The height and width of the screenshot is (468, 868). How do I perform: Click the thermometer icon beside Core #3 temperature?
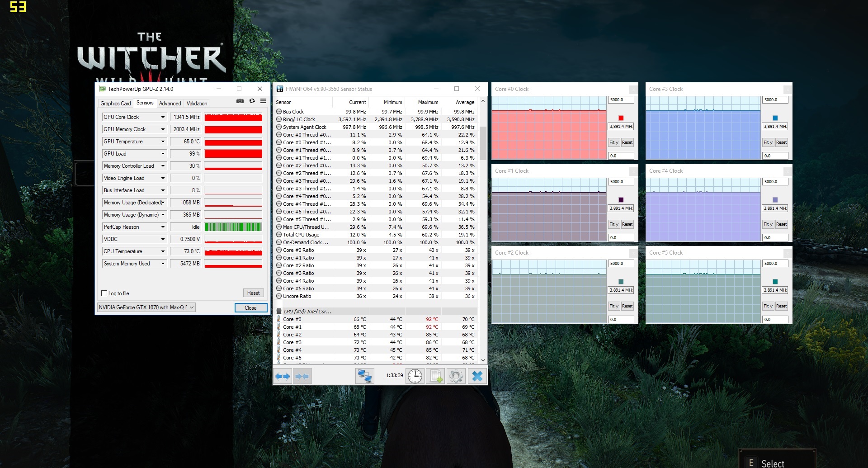[279, 342]
